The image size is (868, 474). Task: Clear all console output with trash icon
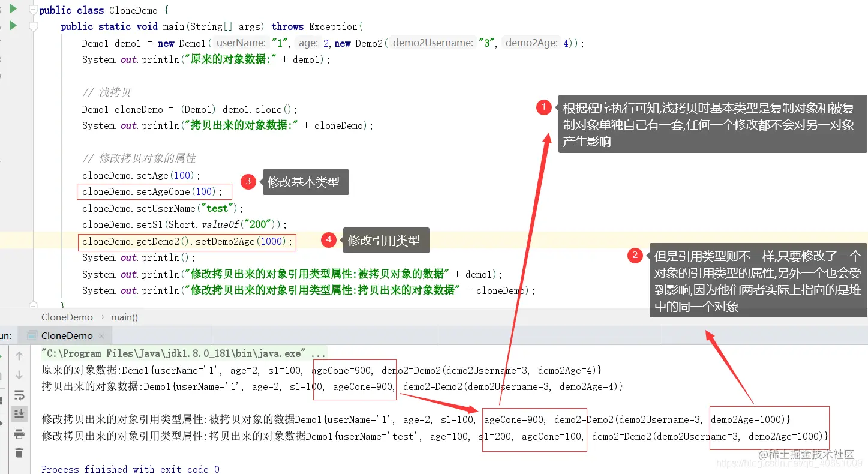[x=19, y=454]
